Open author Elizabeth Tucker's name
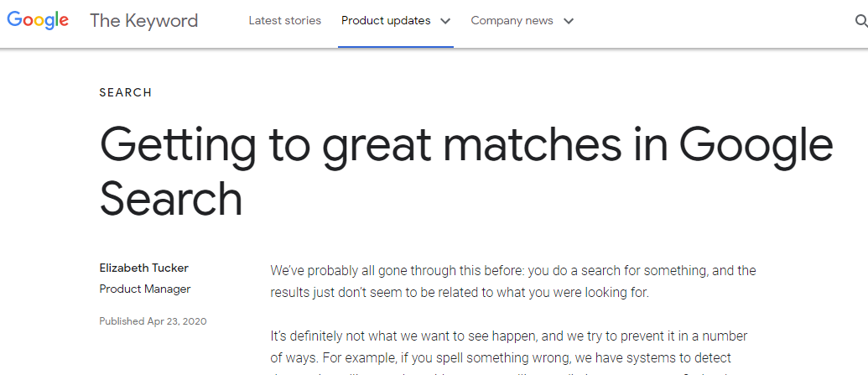Viewport: 868px width, 375px height. (x=144, y=268)
